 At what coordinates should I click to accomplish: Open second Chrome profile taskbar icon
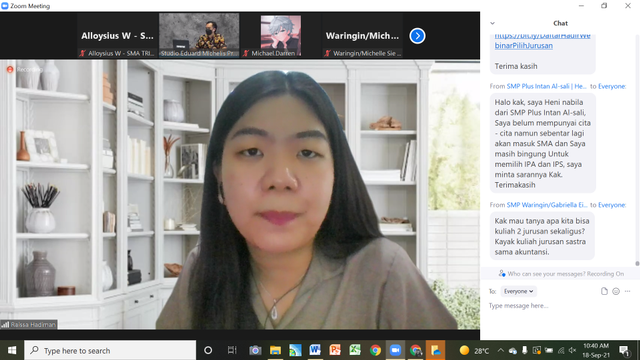[415, 350]
